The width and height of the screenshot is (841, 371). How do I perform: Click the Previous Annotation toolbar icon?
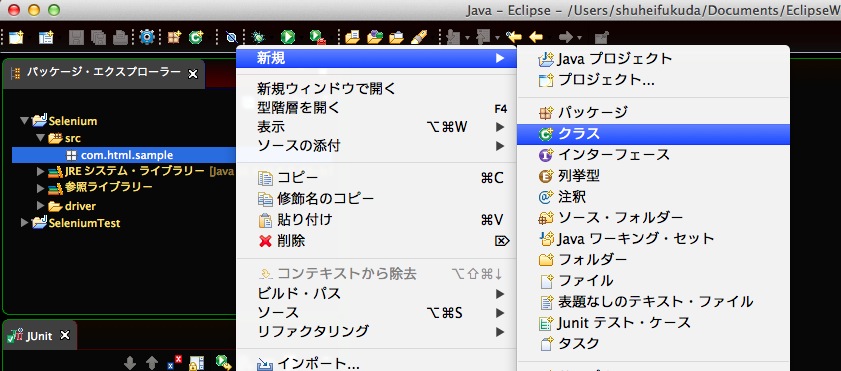(x=483, y=37)
